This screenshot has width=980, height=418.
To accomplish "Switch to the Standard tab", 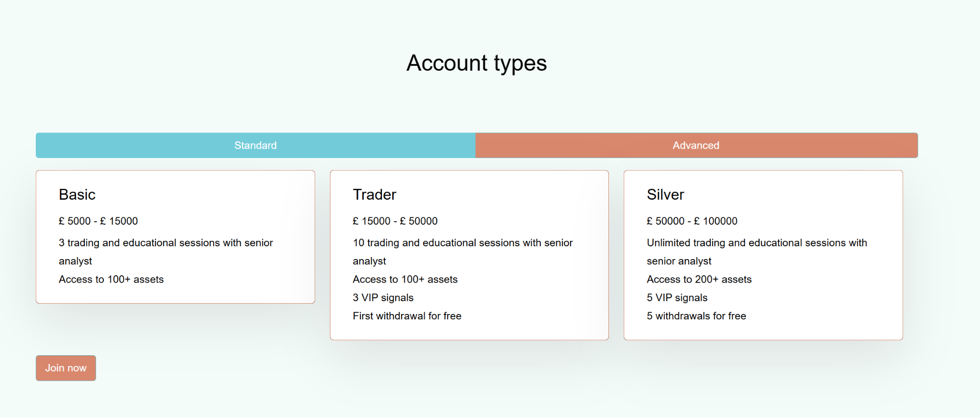I will (255, 145).
